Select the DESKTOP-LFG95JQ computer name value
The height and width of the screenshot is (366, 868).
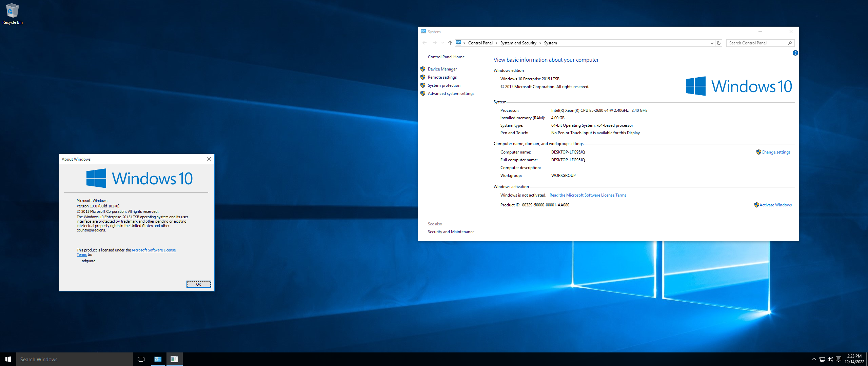[568, 152]
